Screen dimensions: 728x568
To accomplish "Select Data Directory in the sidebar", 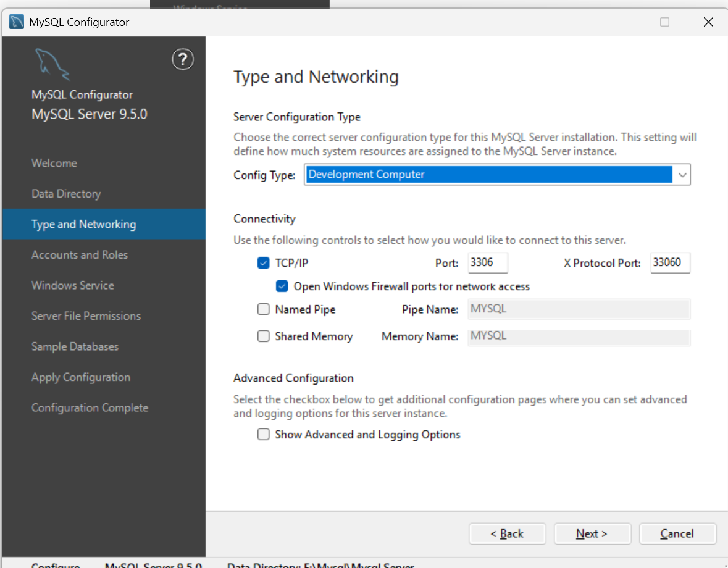I will (66, 194).
